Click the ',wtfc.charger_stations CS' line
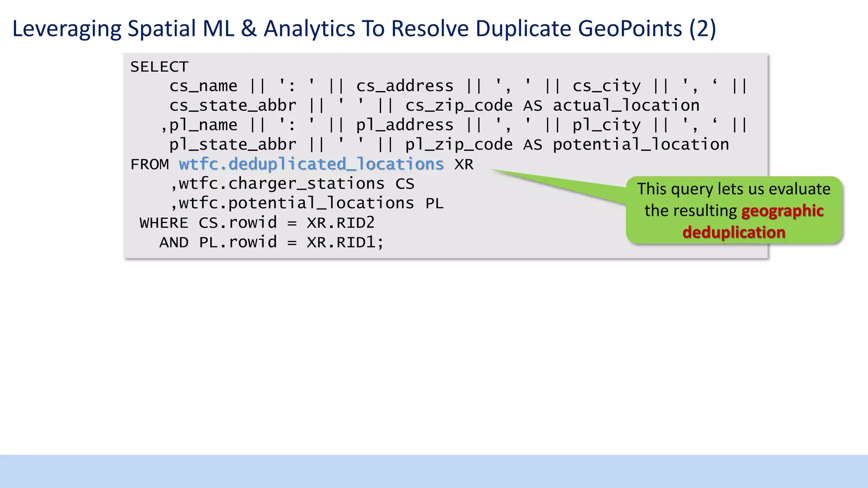The width and height of the screenshot is (868, 488). pos(292,184)
